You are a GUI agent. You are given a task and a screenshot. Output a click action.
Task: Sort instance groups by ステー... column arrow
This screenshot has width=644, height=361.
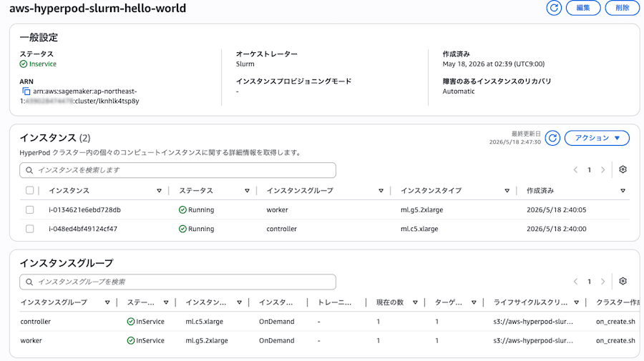coord(166,302)
